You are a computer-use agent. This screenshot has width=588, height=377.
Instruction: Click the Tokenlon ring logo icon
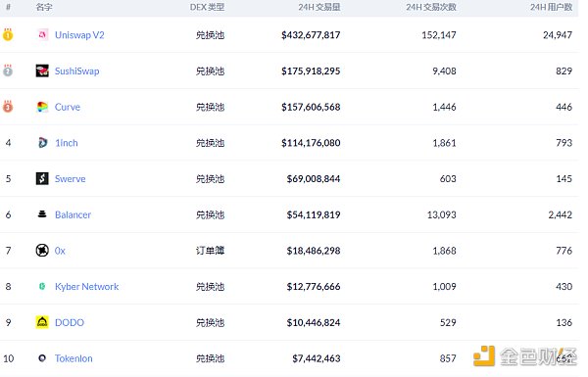click(42, 357)
